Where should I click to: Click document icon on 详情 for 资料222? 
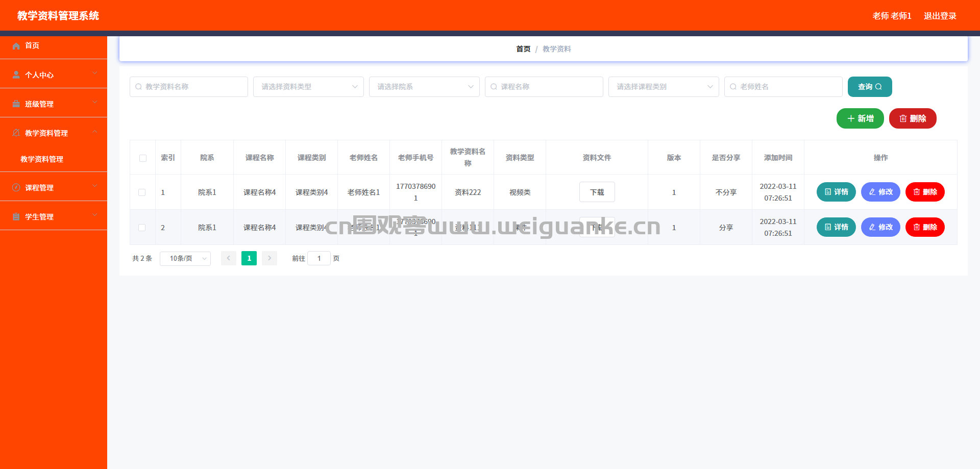click(x=828, y=192)
